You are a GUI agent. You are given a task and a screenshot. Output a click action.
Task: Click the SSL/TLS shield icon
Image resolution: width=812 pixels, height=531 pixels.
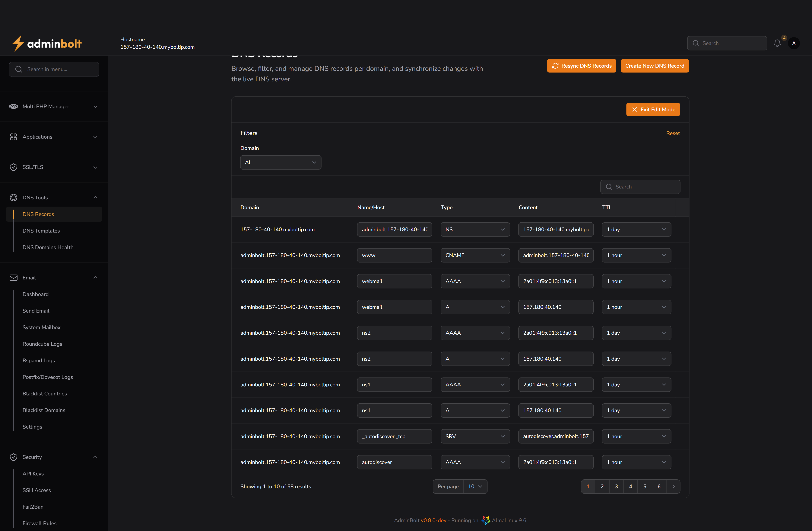pyautogui.click(x=14, y=167)
